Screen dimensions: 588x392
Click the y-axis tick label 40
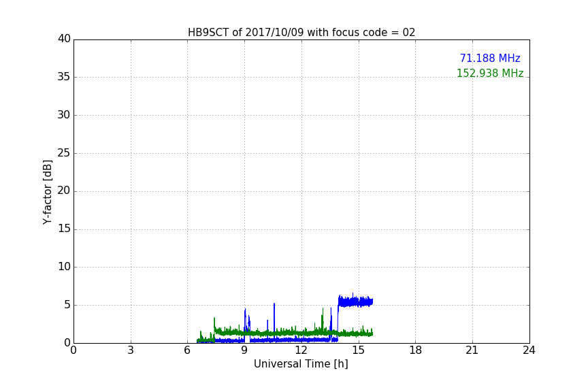point(64,39)
